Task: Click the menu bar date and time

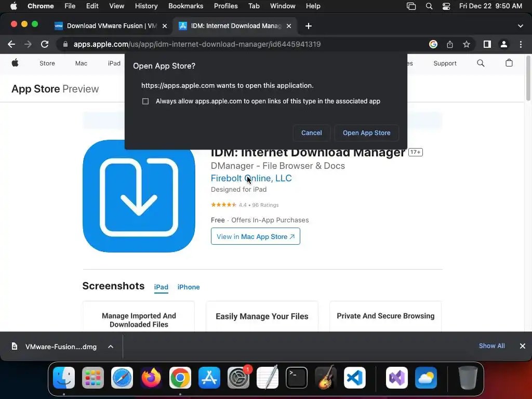Action: [490, 6]
